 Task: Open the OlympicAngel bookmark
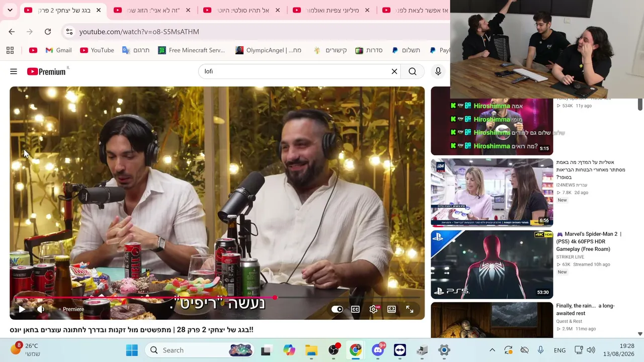[268, 50]
